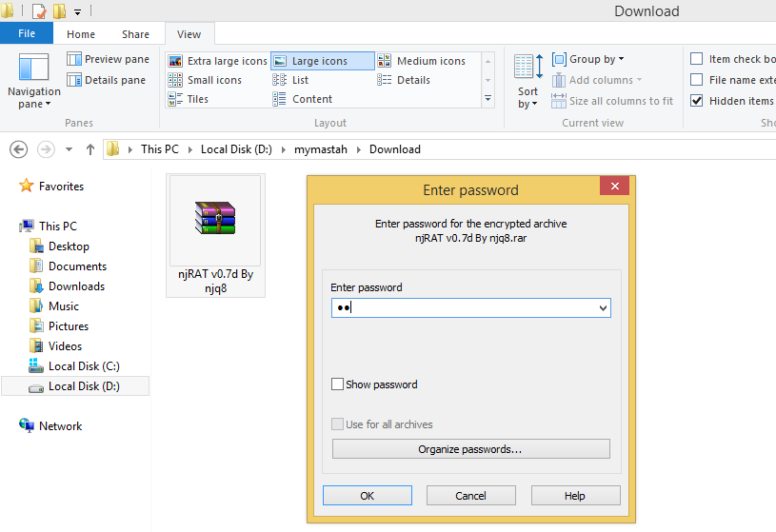Choose Medium icons layout
This screenshot has width=776, height=532.
[x=422, y=61]
